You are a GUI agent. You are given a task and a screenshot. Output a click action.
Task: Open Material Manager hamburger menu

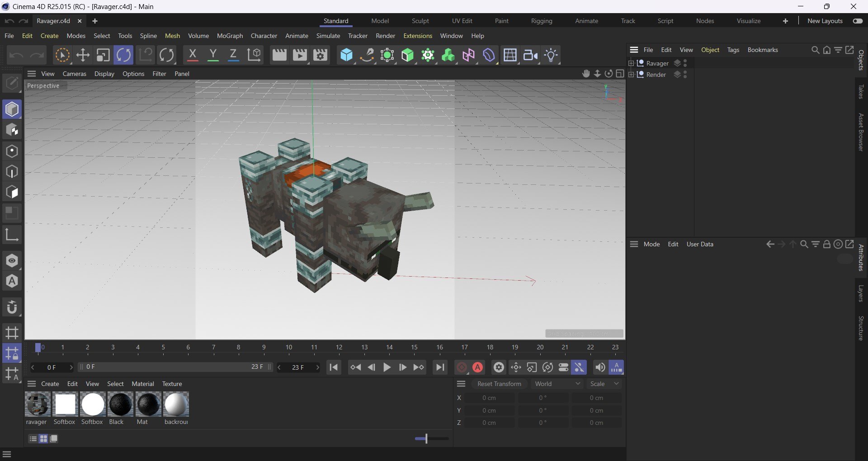point(32,384)
